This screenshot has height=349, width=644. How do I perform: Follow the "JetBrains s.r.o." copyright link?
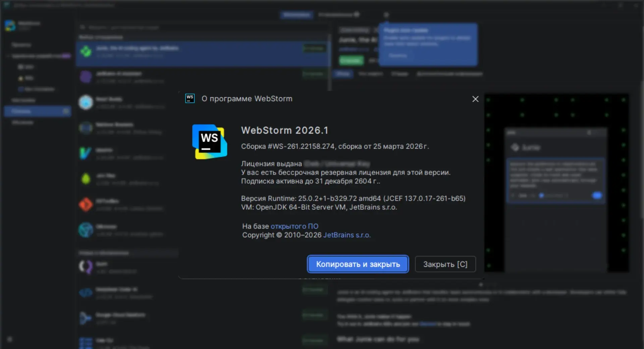pos(346,235)
